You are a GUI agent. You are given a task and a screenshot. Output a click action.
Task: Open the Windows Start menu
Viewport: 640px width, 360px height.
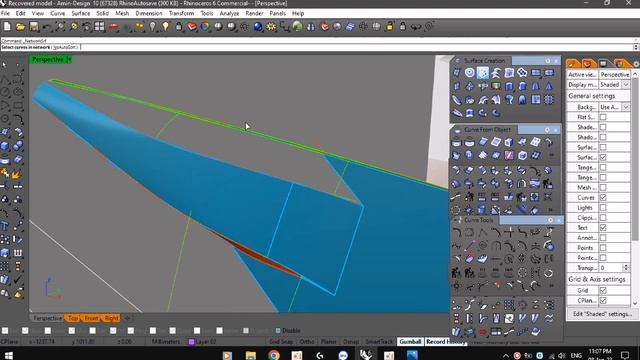(8, 355)
